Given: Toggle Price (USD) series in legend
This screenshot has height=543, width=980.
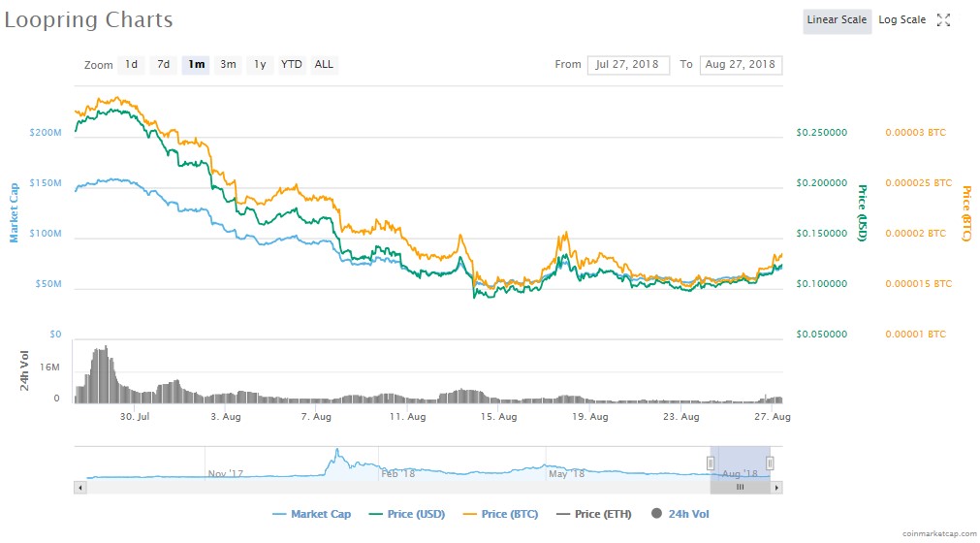Looking at the screenshot, I should tap(407, 514).
